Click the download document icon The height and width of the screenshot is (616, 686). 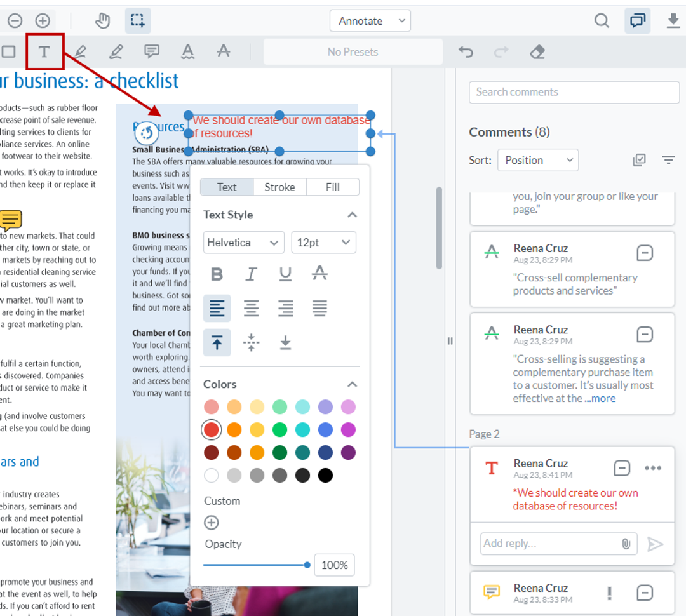coord(672,20)
